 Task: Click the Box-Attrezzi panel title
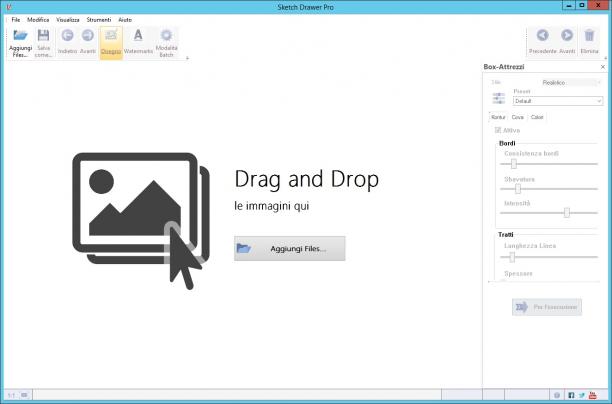coord(504,67)
